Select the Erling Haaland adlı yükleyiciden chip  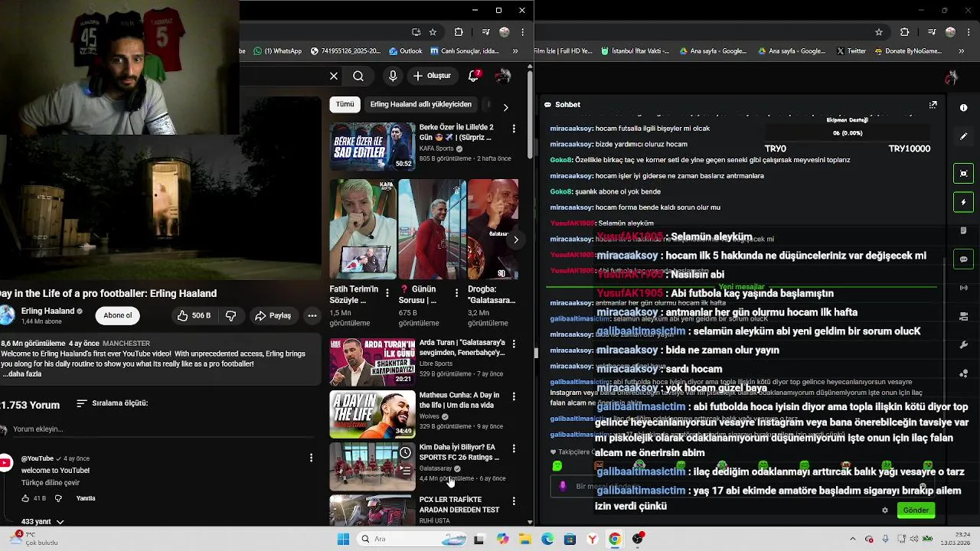tap(420, 104)
